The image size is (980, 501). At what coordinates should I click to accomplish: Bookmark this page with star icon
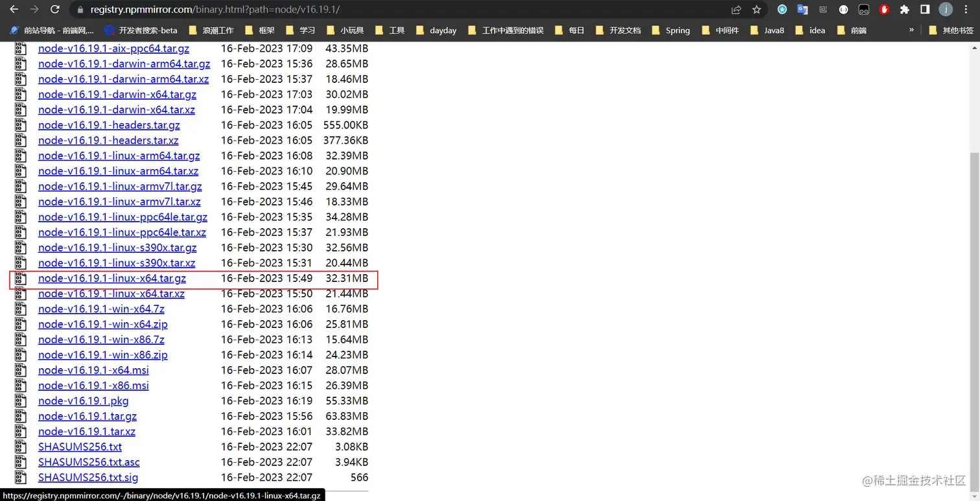click(x=756, y=10)
